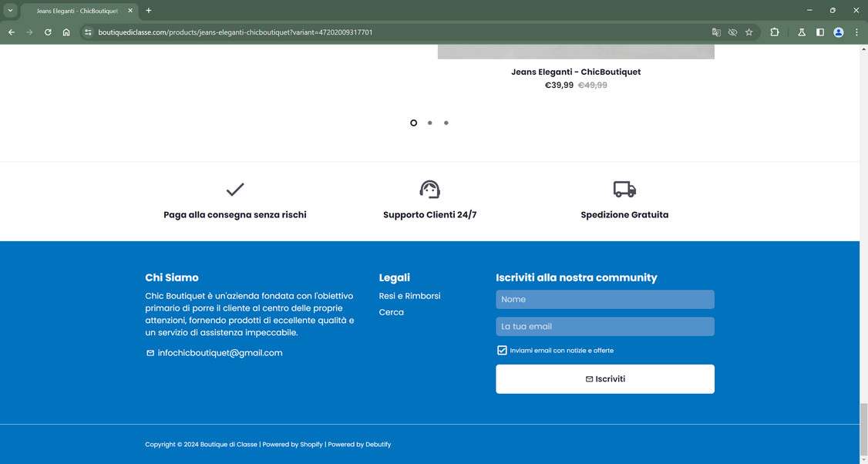Open the Resi e Rimborsi page

coord(409,295)
